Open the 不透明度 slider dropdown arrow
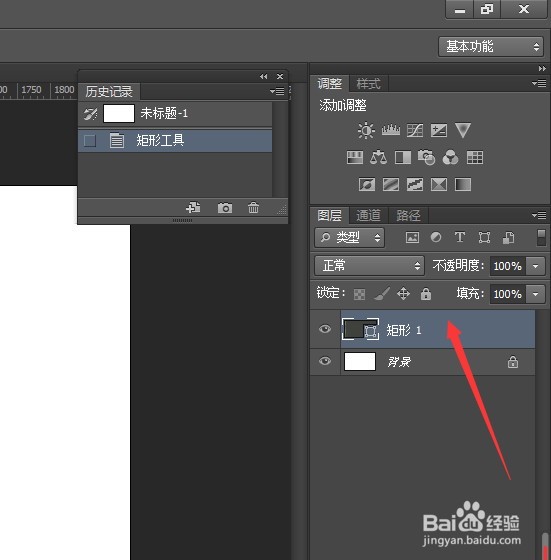Viewport: 551px width, 560px height. (x=535, y=266)
